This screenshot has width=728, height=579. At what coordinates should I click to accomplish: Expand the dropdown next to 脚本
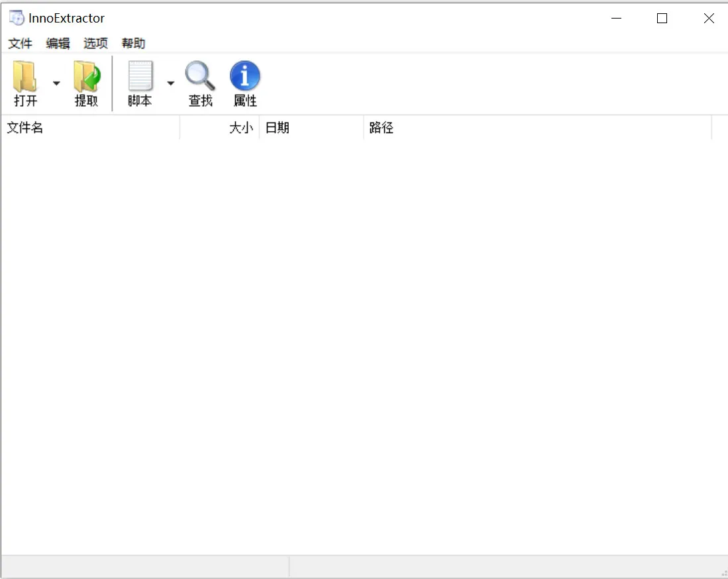(170, 83)
